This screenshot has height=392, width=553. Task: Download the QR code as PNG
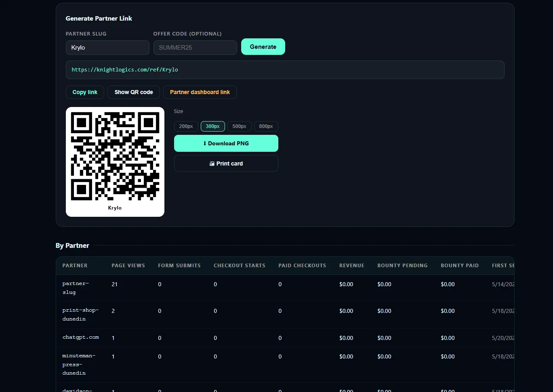226,143
